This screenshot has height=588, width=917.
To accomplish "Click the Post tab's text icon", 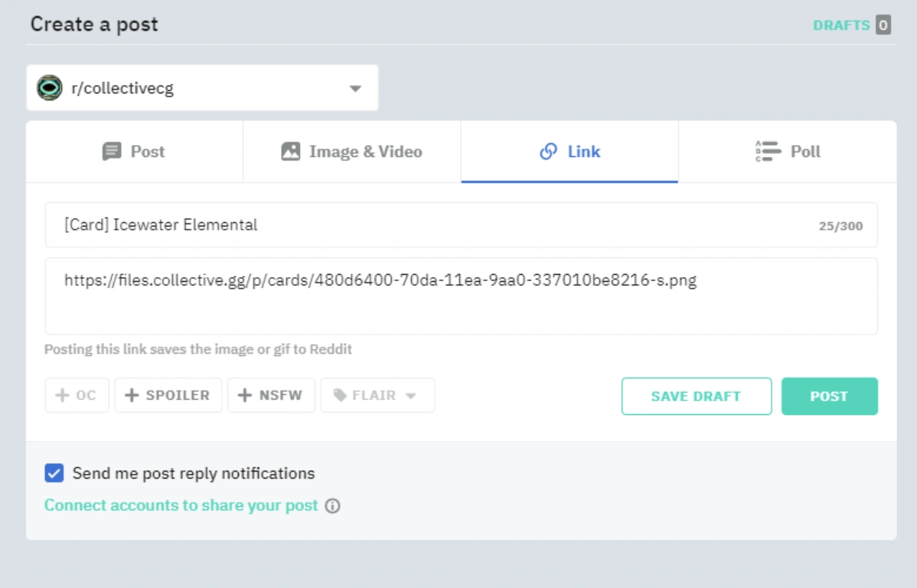I will click(x=112, y=152).
